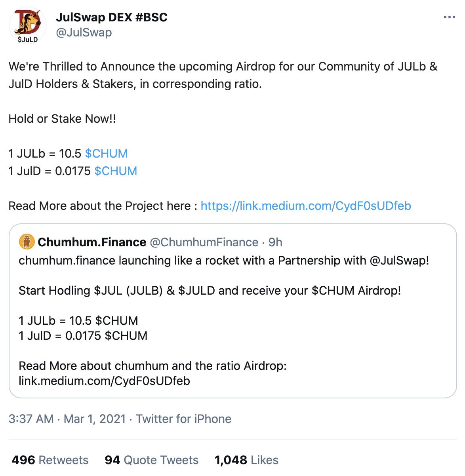Open the tweet options menu (three dots)
Image resolution: width=465 pixels, height=476 pixels.
click(450, 16)
